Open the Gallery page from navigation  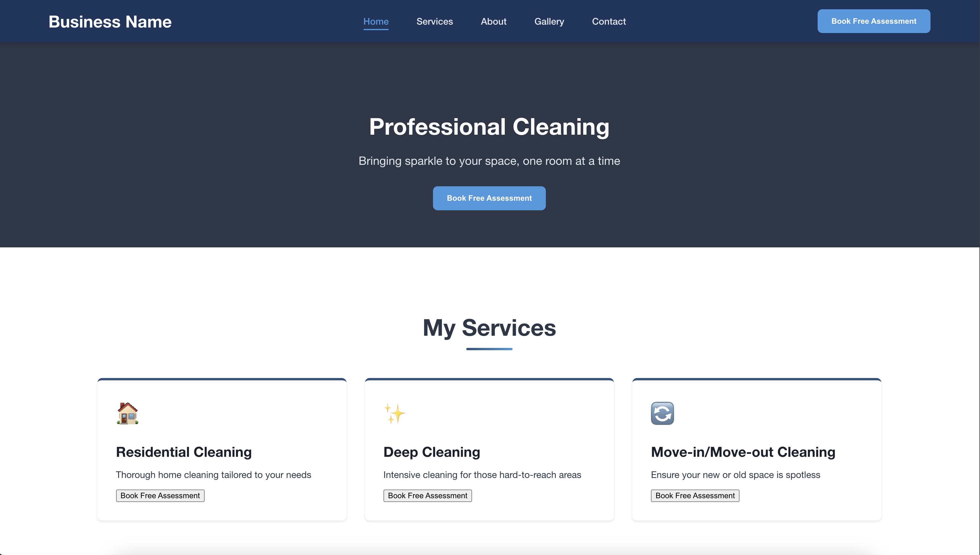[549, 21]
